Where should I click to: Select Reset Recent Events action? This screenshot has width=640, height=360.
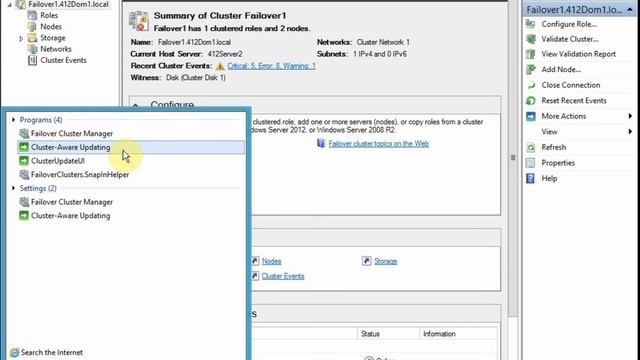pyautogui.click(x=574, y=100)
